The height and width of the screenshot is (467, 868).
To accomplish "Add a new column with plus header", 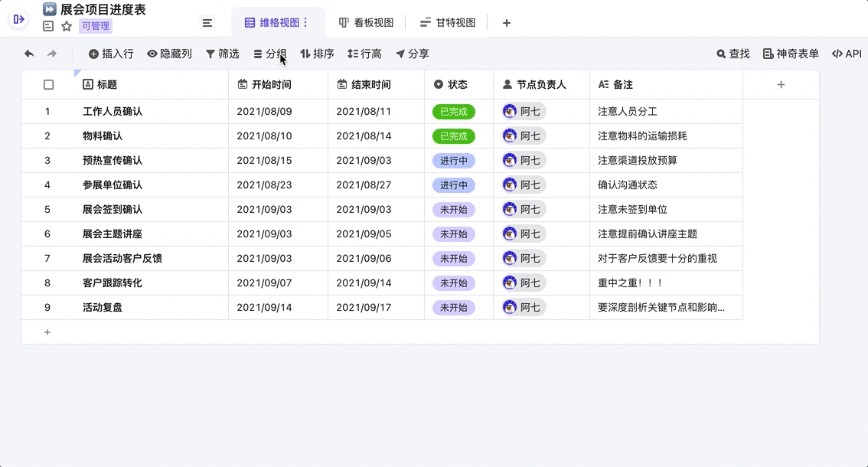I will click(x=781, y=85).
